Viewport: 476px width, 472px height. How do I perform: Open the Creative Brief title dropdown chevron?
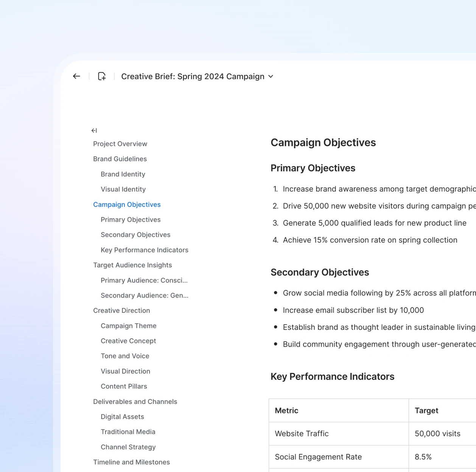point(271,76)
